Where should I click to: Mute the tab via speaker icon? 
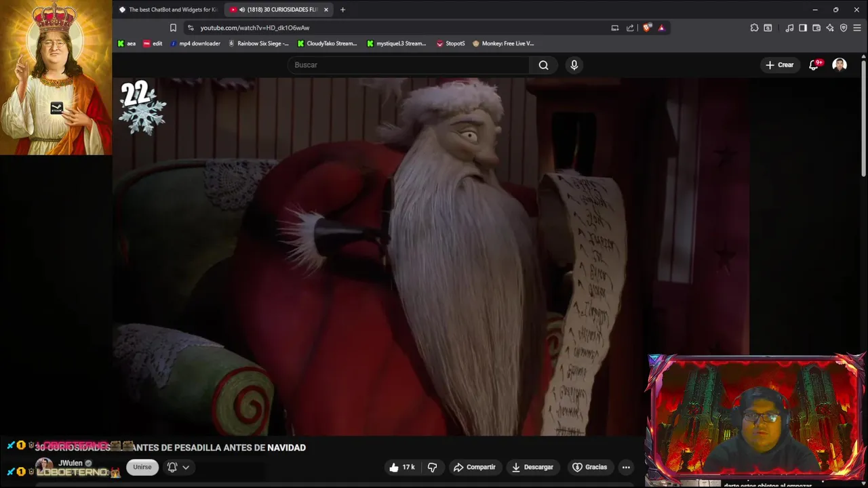(x=242, y=9)
